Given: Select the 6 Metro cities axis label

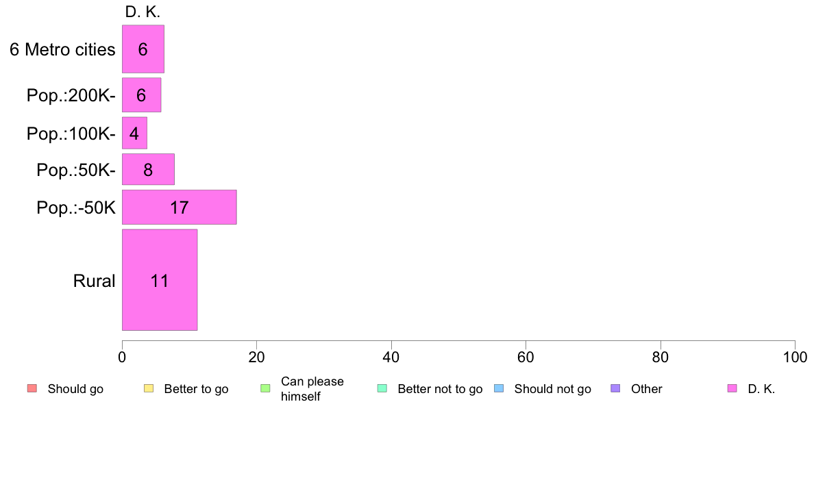Looking at the screenshot, I should (x=62, y=49).
